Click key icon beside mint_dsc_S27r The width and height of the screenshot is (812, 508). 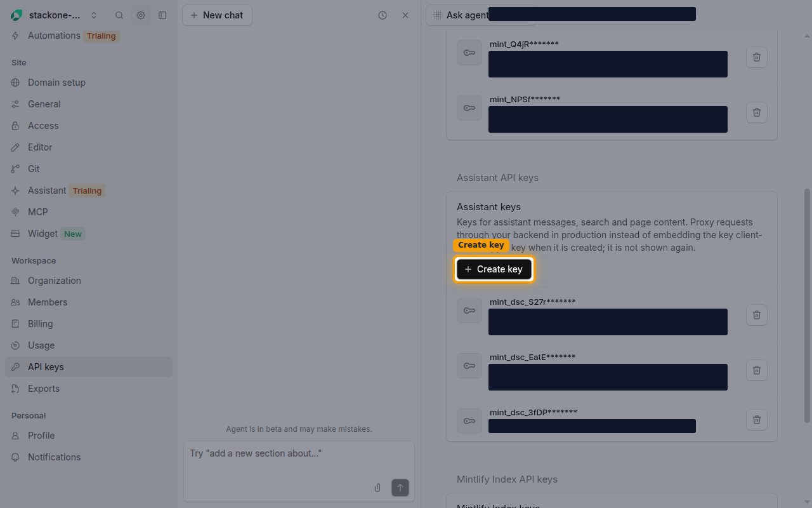tap(469, 311)
